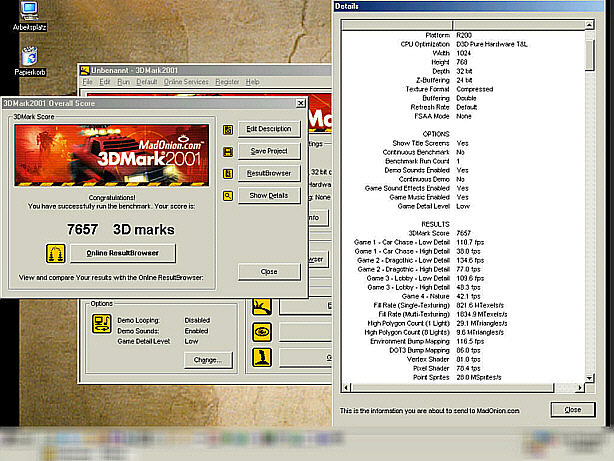Select Environment Bump Mapping row

pos(463,342)
